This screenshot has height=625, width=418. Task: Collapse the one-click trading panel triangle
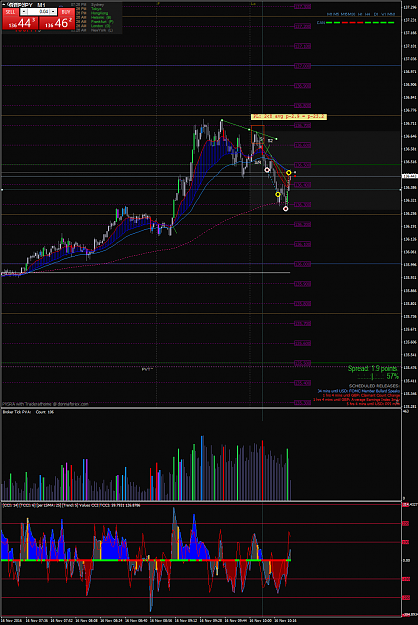pyautogui.click(x=4, y=5)
